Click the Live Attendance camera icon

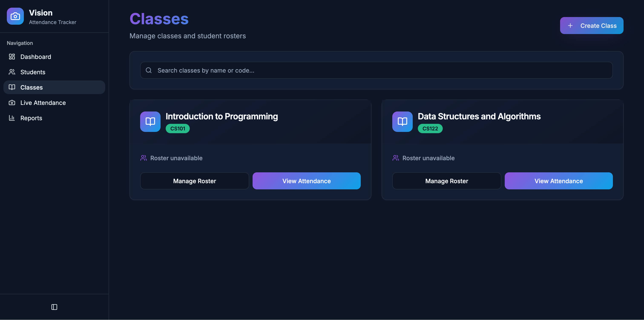[x=11, y=102]
